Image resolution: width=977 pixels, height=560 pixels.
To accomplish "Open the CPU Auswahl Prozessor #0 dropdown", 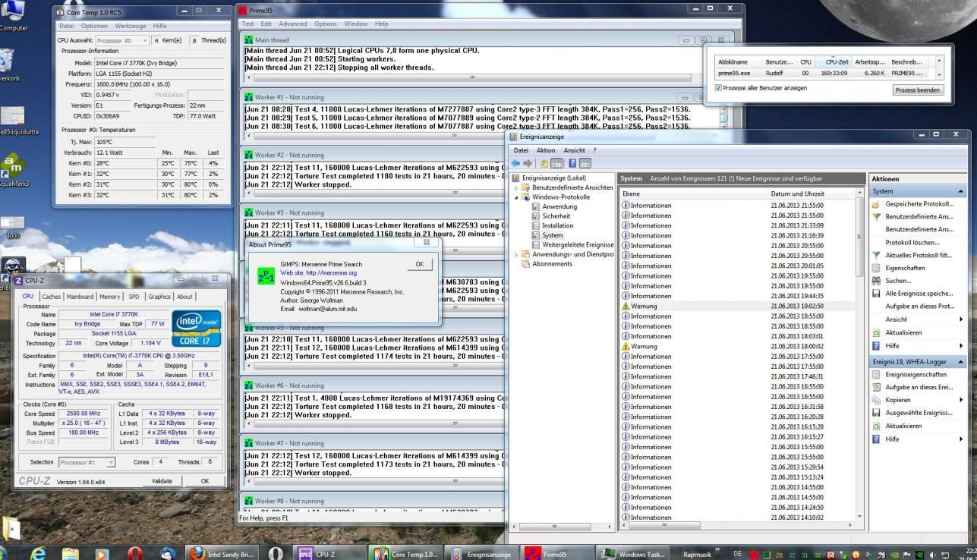I will (x=121, y=40).
